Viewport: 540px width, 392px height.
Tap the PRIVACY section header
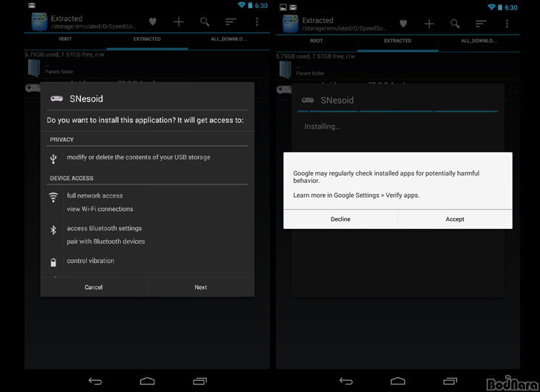coord(62,139)
